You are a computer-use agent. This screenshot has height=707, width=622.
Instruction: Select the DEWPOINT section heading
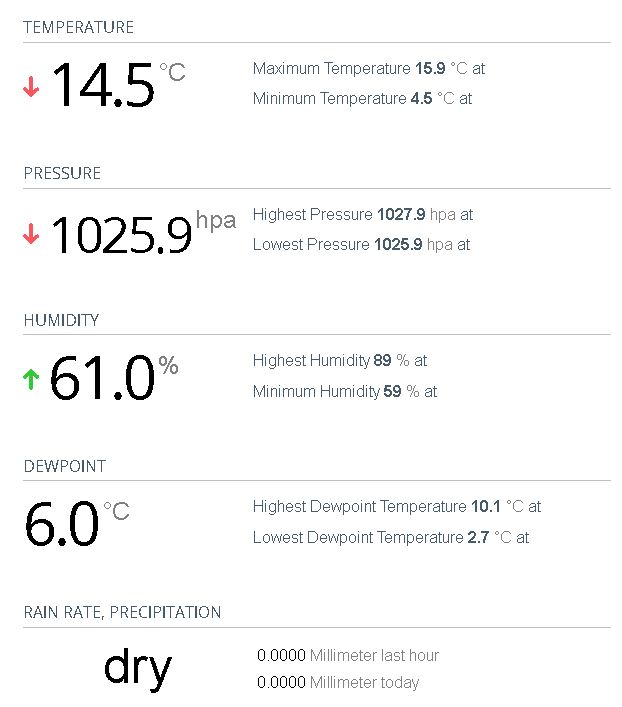click(x=64, y=466)
